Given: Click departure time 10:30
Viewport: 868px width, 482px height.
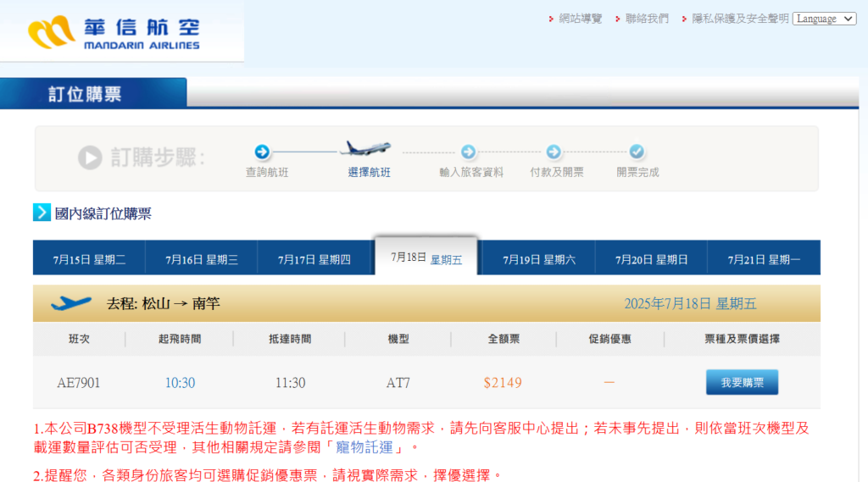Looking at the screenshot, I should [x=180, y=382].
